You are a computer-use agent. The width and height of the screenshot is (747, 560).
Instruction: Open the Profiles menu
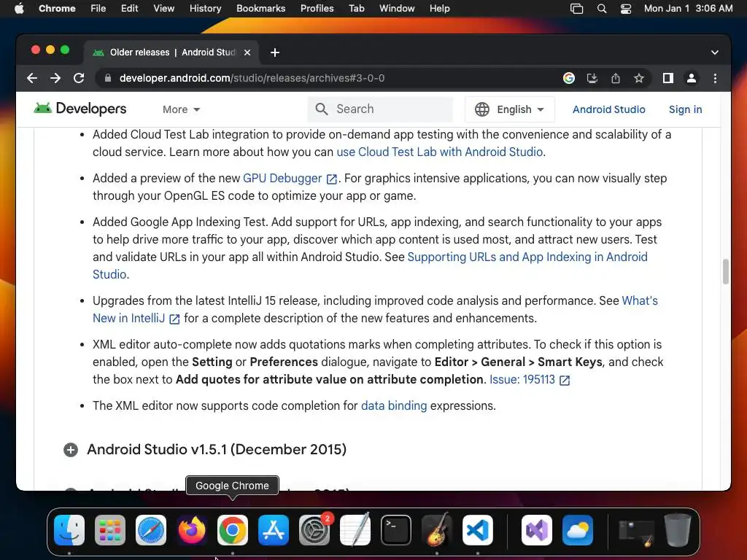click(x=317, y=9)
